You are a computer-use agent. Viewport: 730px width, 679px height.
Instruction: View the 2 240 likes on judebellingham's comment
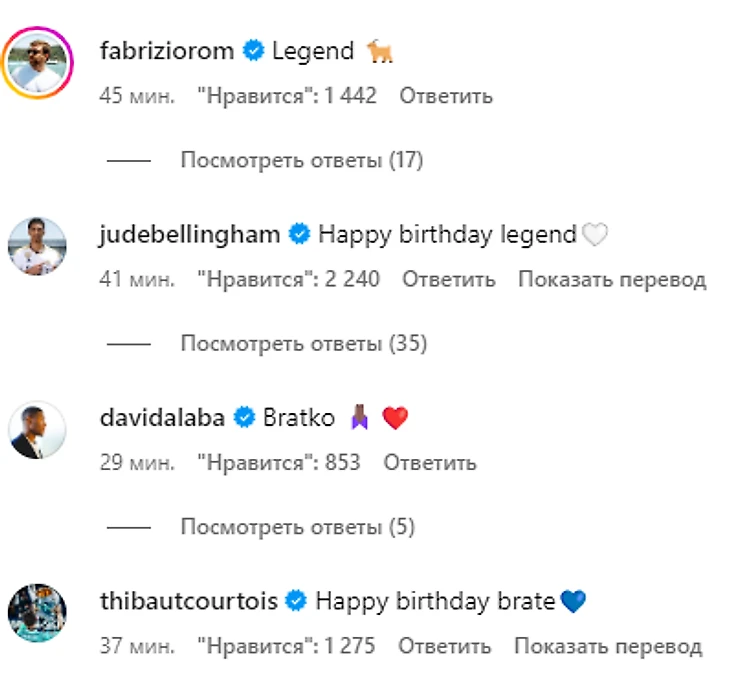click(x=289, y=279)
